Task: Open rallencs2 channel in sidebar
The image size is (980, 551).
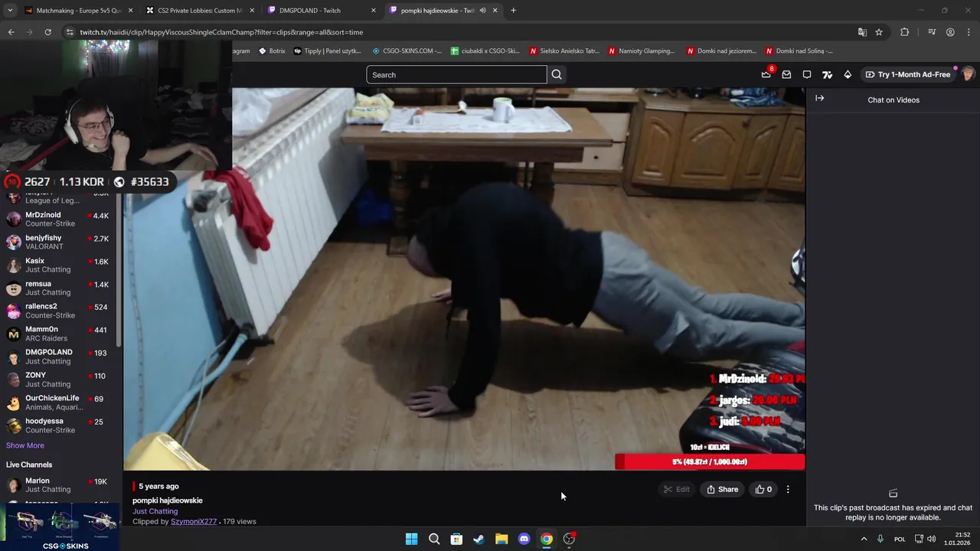Action: point(59,311)
